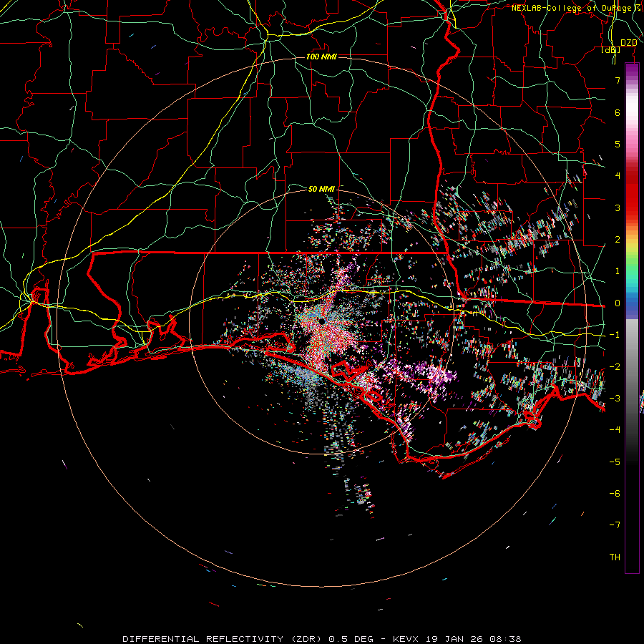
Task: Click the "0" value on the color scale
Action: pyautogui.click(x=618, y=303)
